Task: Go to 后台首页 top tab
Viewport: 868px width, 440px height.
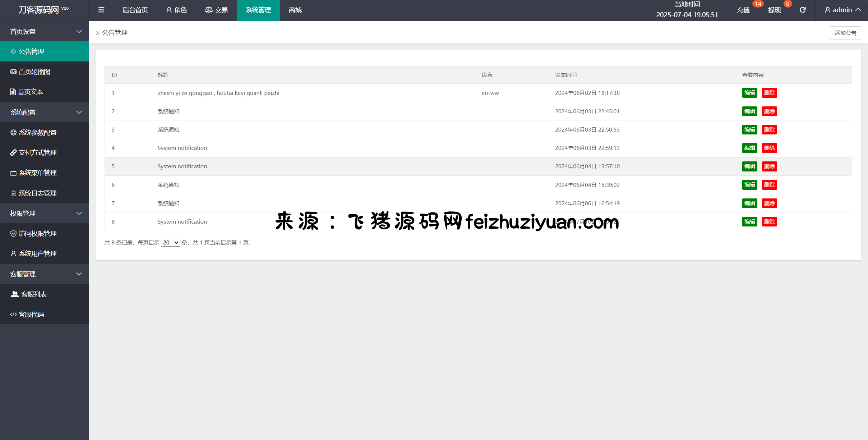Action: coord(135,10)
